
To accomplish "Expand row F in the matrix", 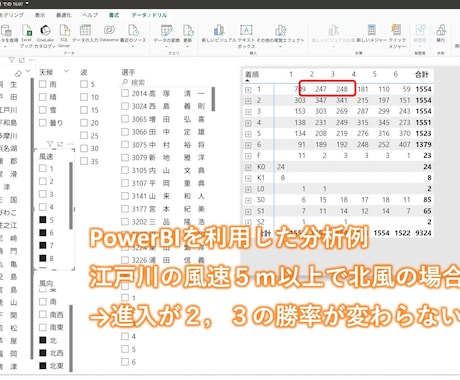I will tap(248, 156).
